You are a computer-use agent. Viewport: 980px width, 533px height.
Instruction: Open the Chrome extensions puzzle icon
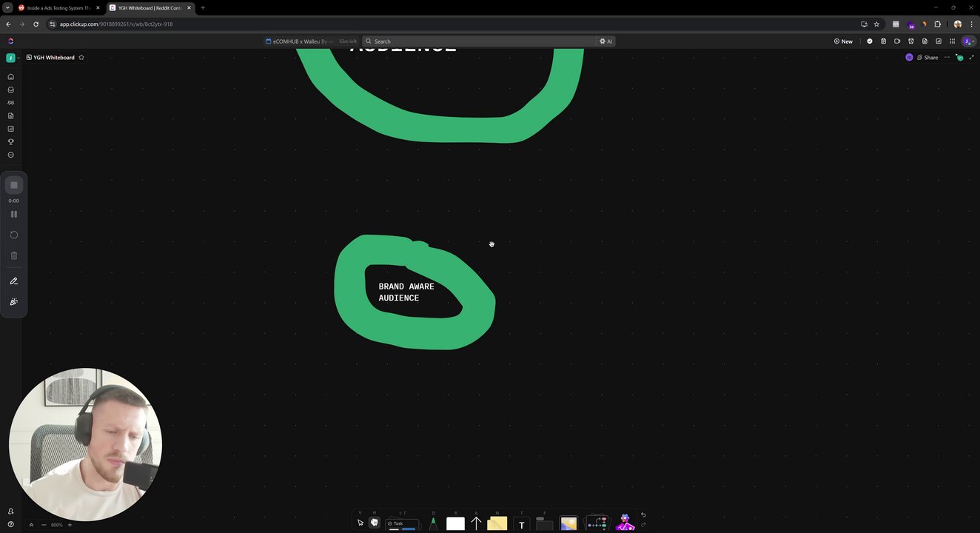tap(938, 24)
